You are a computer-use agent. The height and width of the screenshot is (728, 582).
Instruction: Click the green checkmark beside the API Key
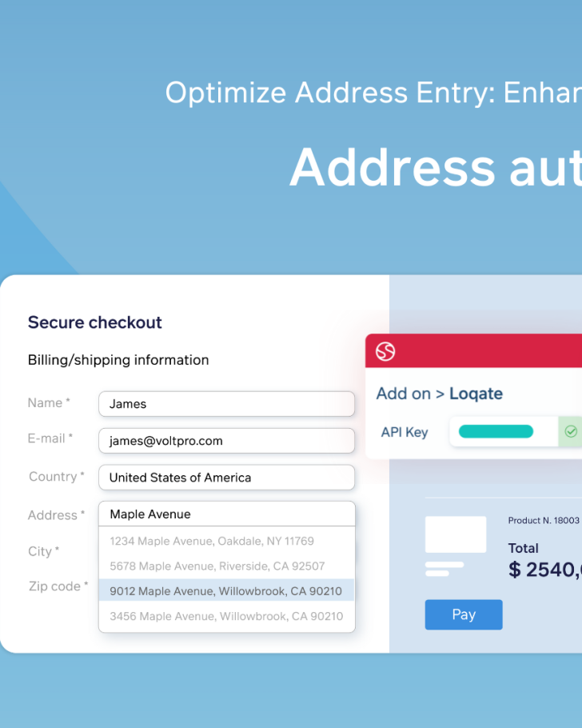571,431
